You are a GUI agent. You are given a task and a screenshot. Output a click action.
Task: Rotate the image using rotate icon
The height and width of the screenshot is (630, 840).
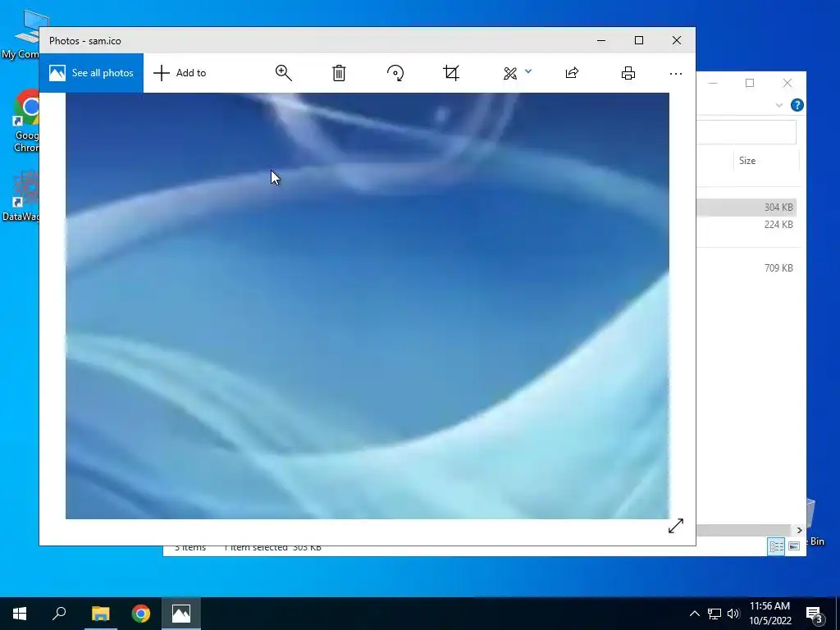[395, 73]
